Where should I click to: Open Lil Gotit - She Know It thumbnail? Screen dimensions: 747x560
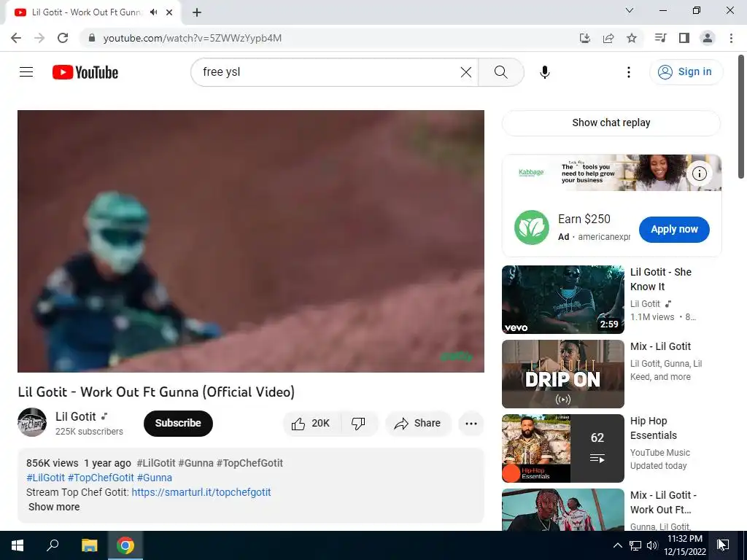562,300
